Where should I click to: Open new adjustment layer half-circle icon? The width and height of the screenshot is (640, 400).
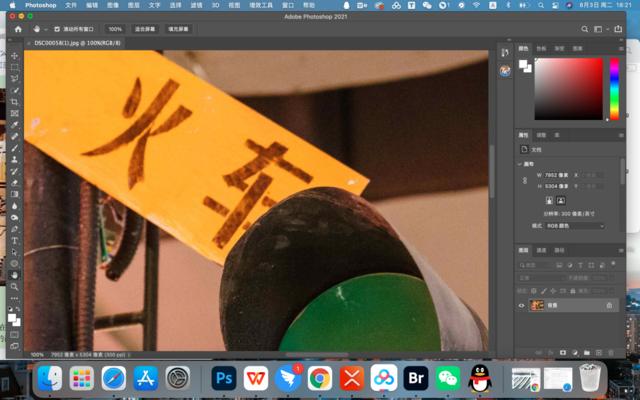point(575,353)
